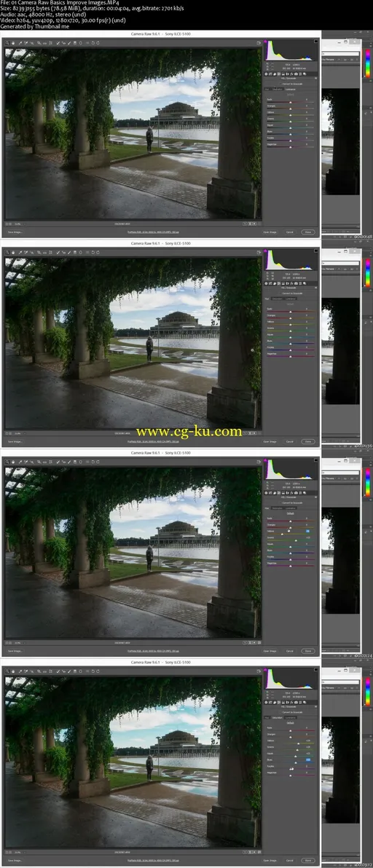373x868 pixels.
Task: Open the Camera Calibration panel icon in third frame
Action: (x=296, y=493)
